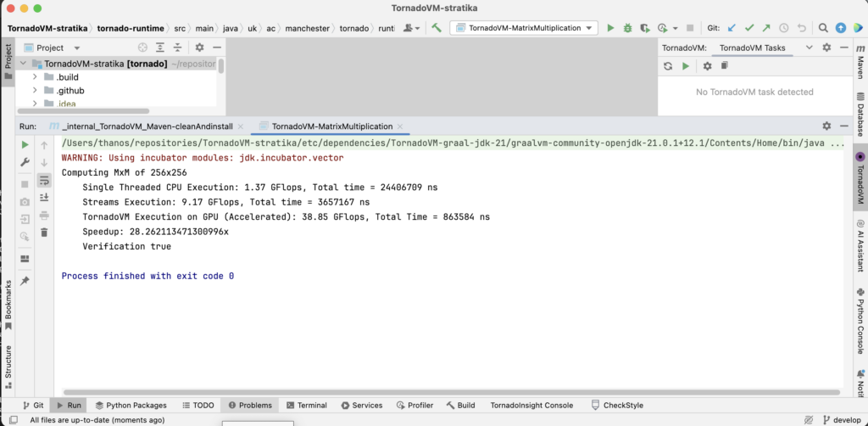
Task: Toggle the Project tool window stripe button
Action: click(x=8, y=62)
